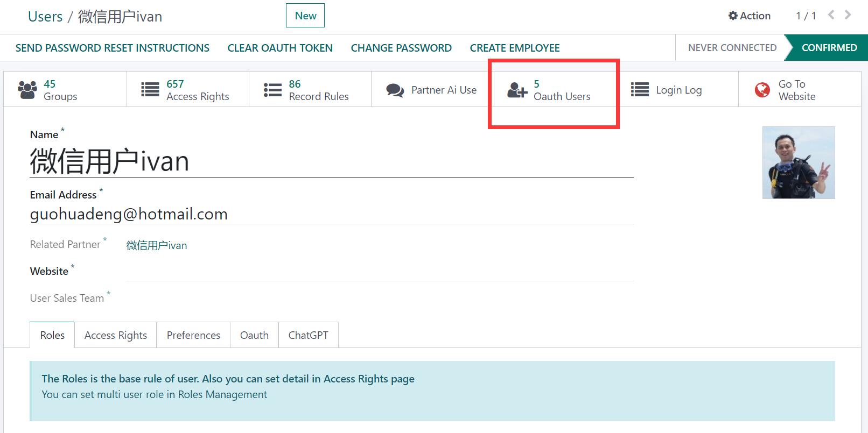Open the Action gear menu
This screenshot has height=433, width=868.
749,16
